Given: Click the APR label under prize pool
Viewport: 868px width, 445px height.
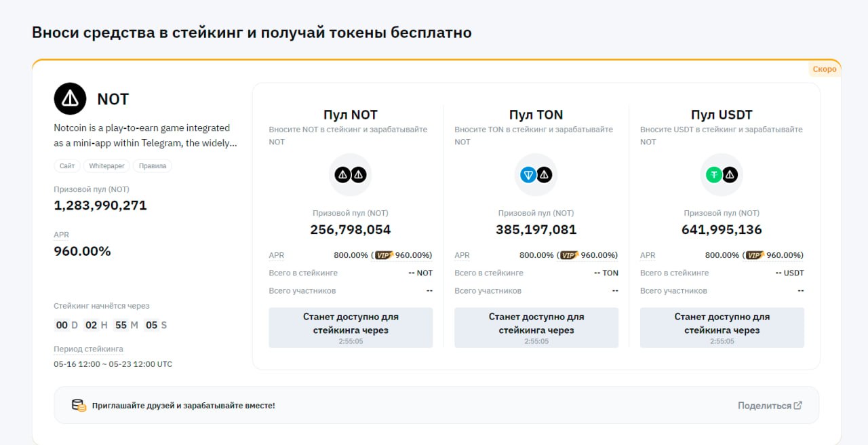Looking at the screenshot, I should pyautogui.click(x=62, y=235).
